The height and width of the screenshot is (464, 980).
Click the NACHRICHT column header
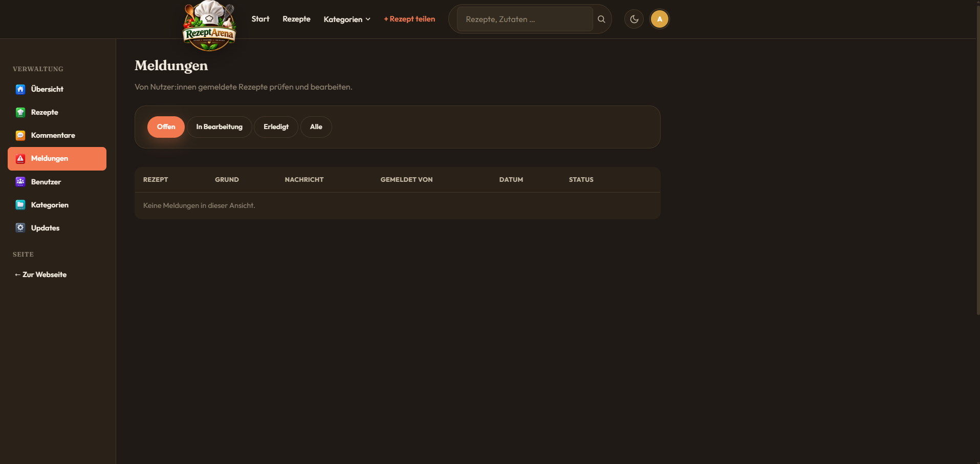(x=304, y=180)
